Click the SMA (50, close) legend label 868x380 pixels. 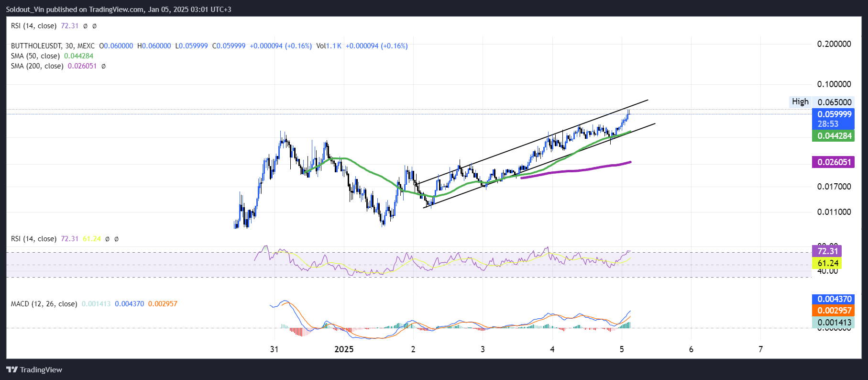tap(35, 56)
